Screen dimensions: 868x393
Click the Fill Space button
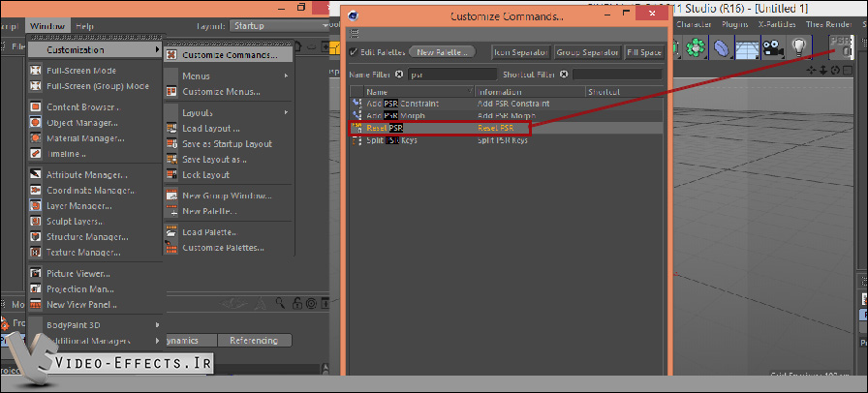point(644,52)
